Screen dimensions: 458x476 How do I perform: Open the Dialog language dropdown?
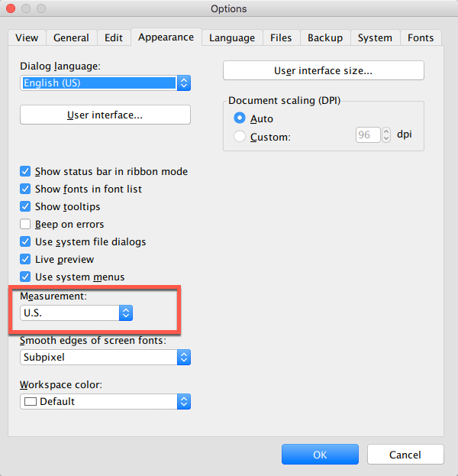(105, 83)
